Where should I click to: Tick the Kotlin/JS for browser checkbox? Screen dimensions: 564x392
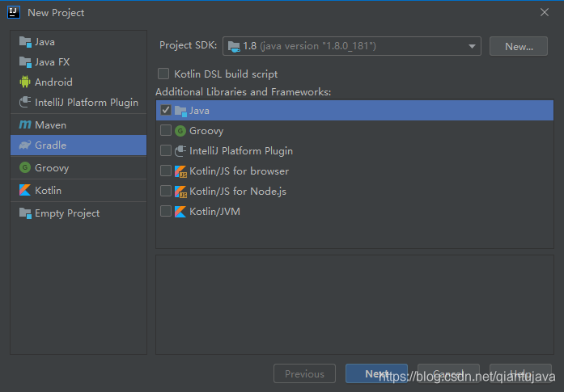(166, 171)
